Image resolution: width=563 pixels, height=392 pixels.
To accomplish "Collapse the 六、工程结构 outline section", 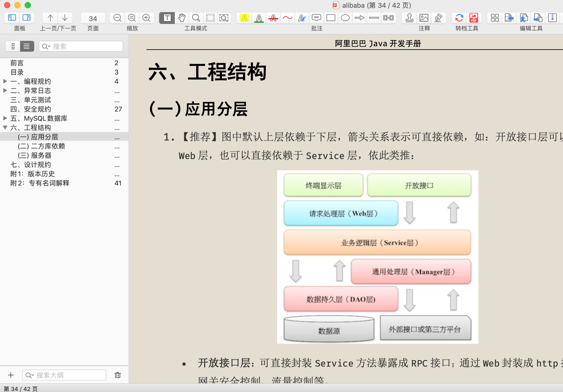I will click(x=5, y=127).
